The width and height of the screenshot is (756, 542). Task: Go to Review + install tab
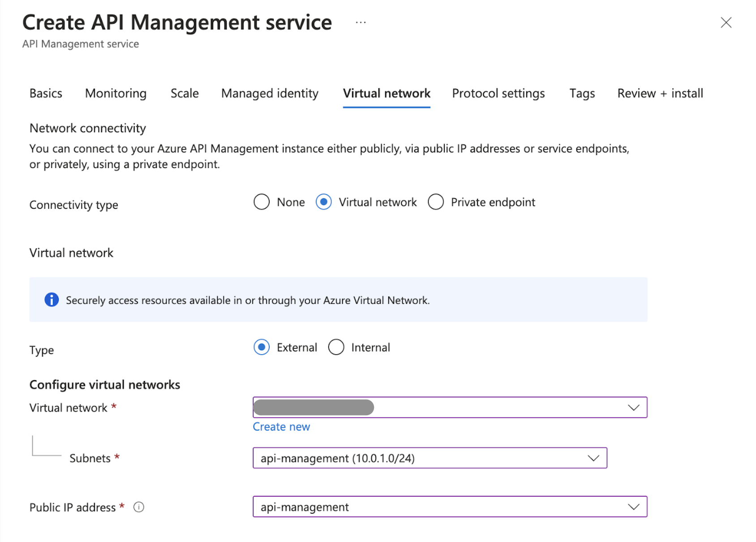(x=660, y=93)
